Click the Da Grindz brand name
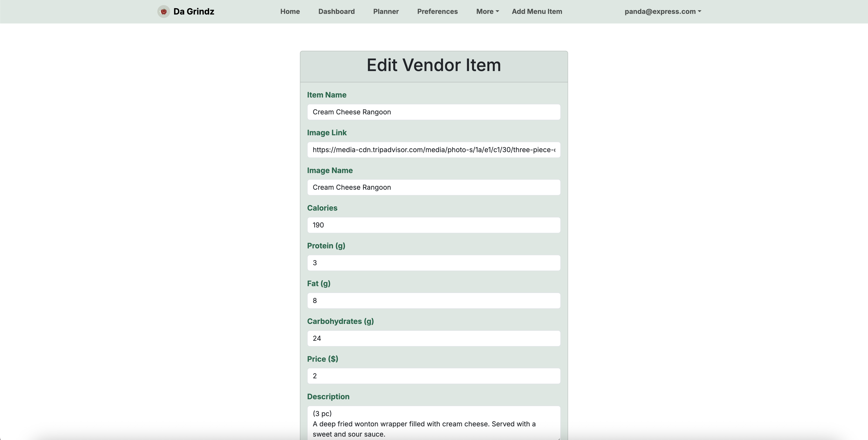868x440 pixels. click(x=194, y=12)
